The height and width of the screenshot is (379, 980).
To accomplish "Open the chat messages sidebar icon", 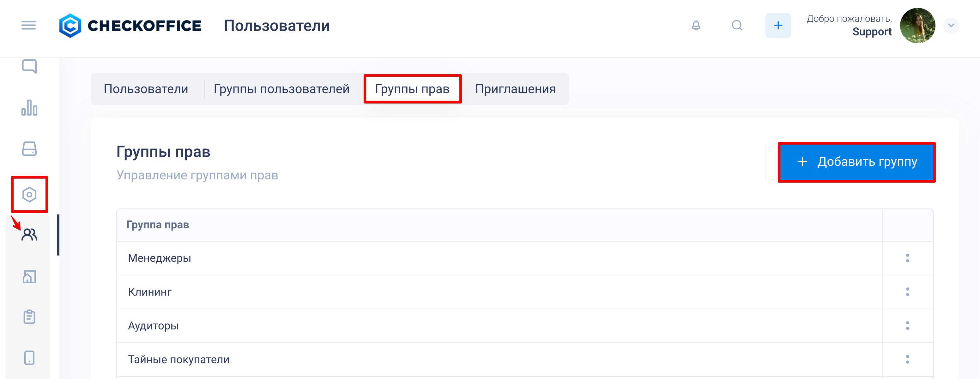I will tap(29, 67).
